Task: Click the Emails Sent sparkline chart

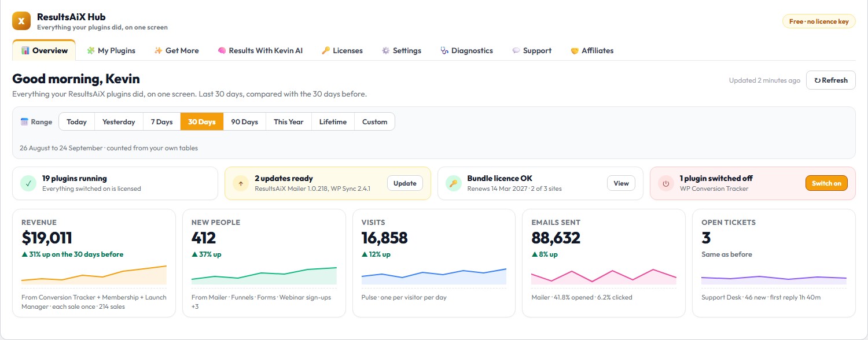Action: point(604,276)
